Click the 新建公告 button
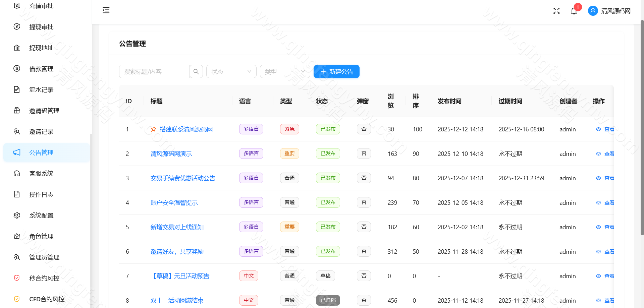This screenshot has width=644, height=308. tap(336, 71)
